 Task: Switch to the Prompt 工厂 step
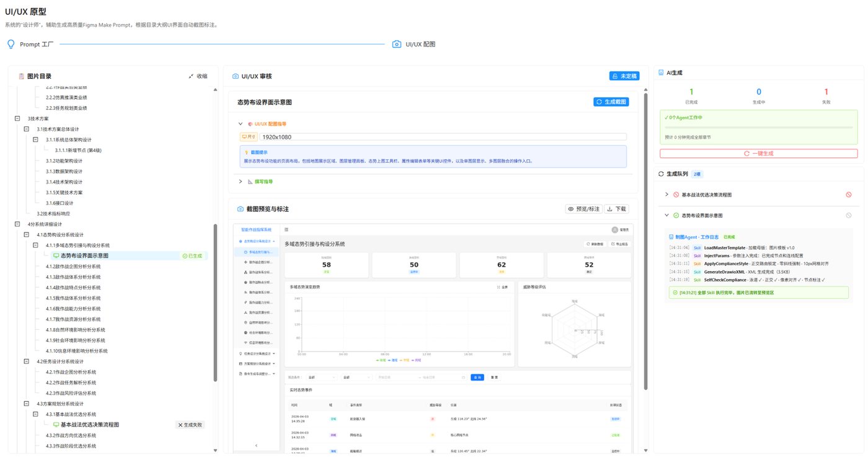click(30, 45)
